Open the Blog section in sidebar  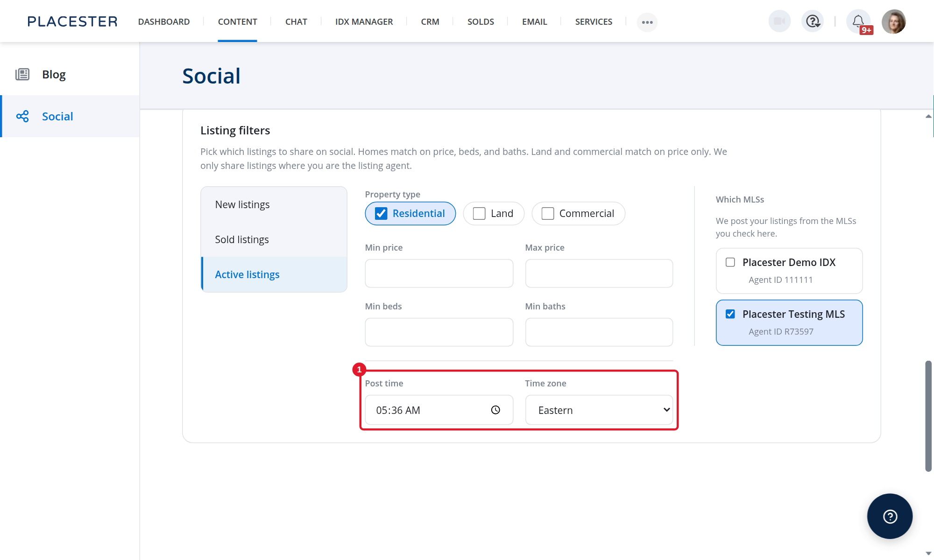[x=70, y=74]
